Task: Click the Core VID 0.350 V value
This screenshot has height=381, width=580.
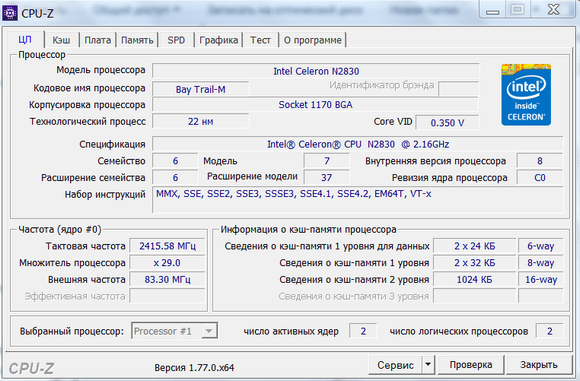Action: [447, 122]
